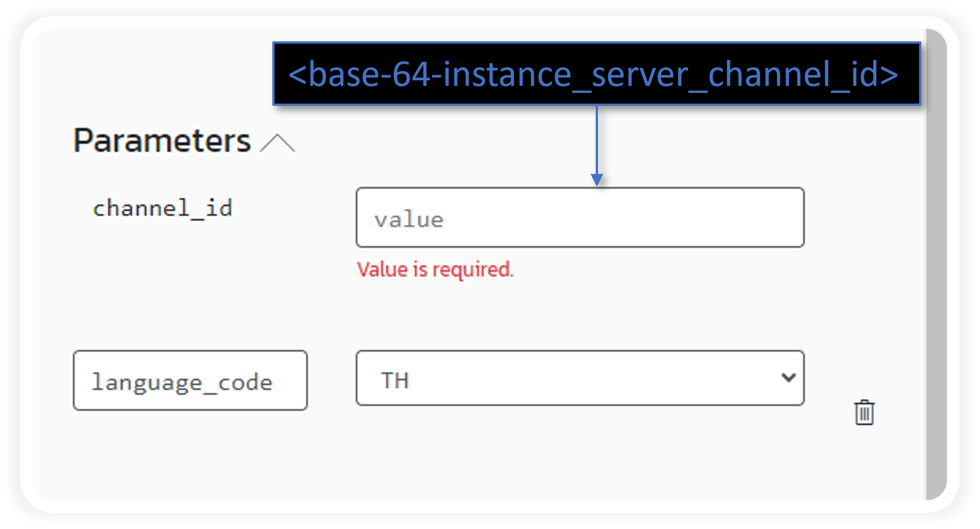The width and height of the screenshot is (980, 529).
Task: Delete the language_code parameter with trash icon
Action: pyautogui.click(x=864, y=412)
